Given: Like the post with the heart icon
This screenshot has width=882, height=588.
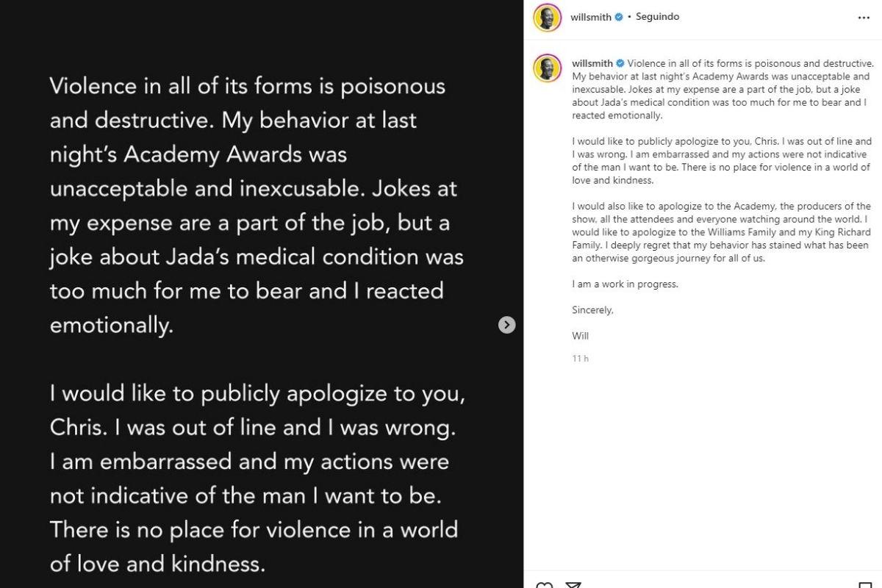Looking at the screenshot, I should coord(545,586).
